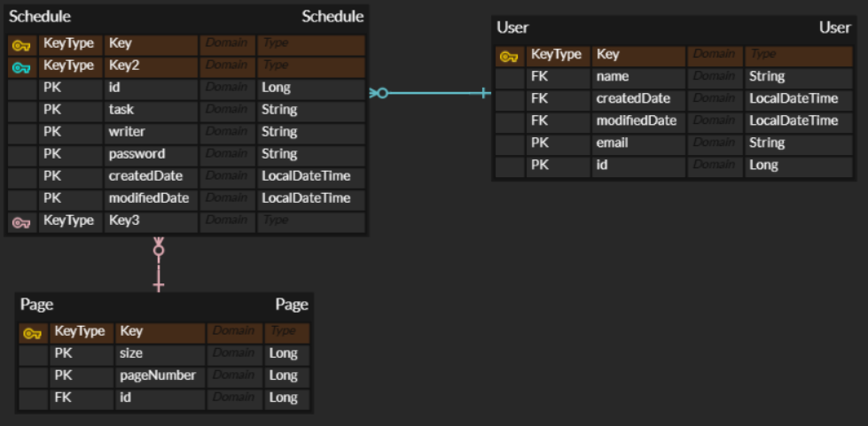Click the Long type of Schedule id
868x426 pixels.
point(311,89)
